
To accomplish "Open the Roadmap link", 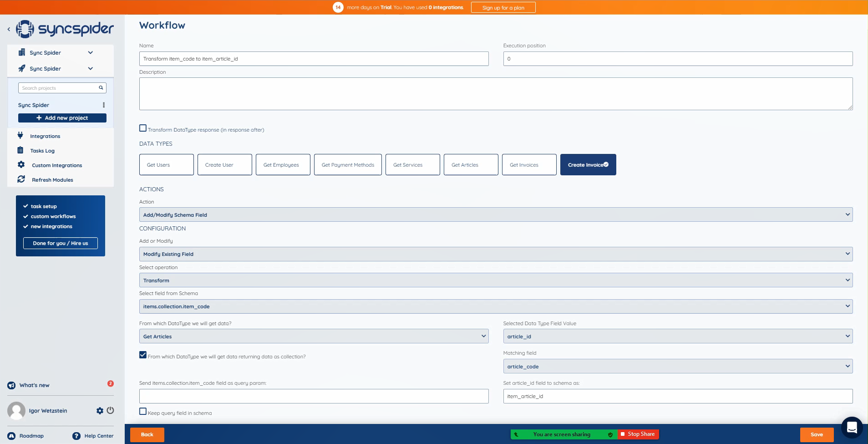I will [31, 436].
